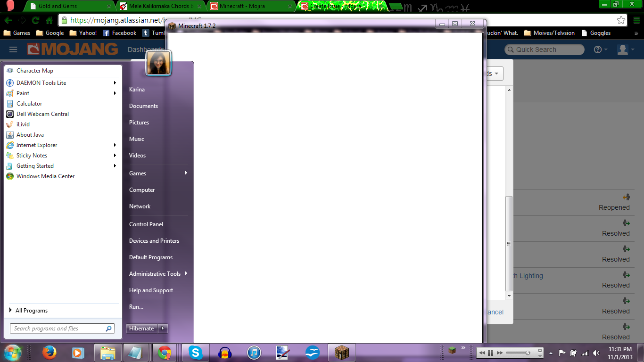Switch to Mele Kalikimaka Chords tab
Image resolution: width=644 pixels, height=362 pixels.
[161, 6]
